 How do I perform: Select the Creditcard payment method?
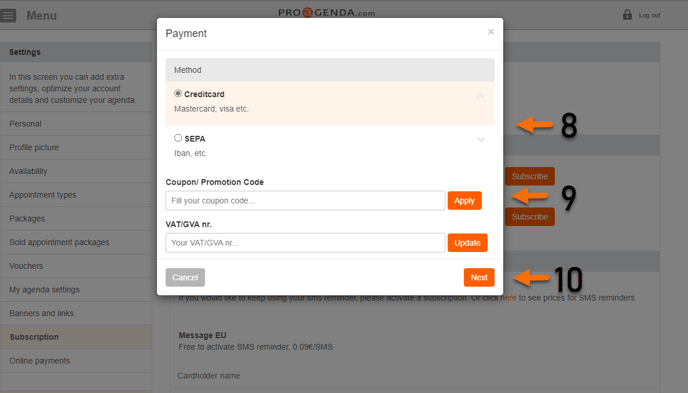(178, 93)
